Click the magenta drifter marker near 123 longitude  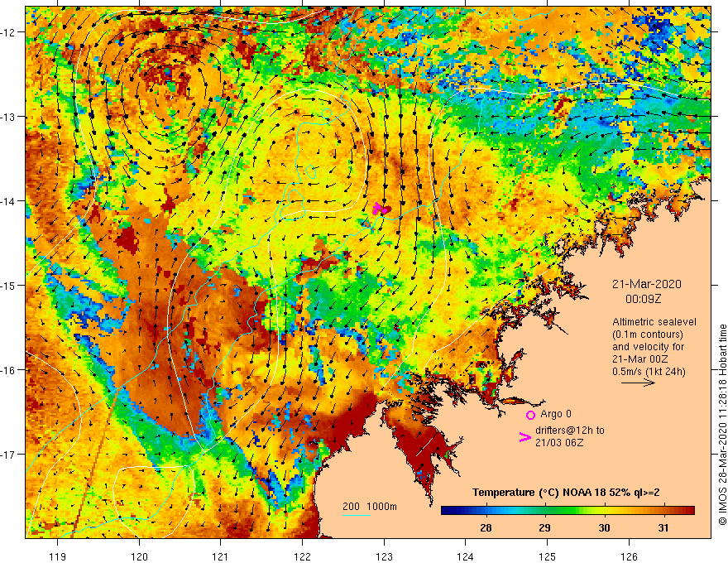[x=380, y=209]
